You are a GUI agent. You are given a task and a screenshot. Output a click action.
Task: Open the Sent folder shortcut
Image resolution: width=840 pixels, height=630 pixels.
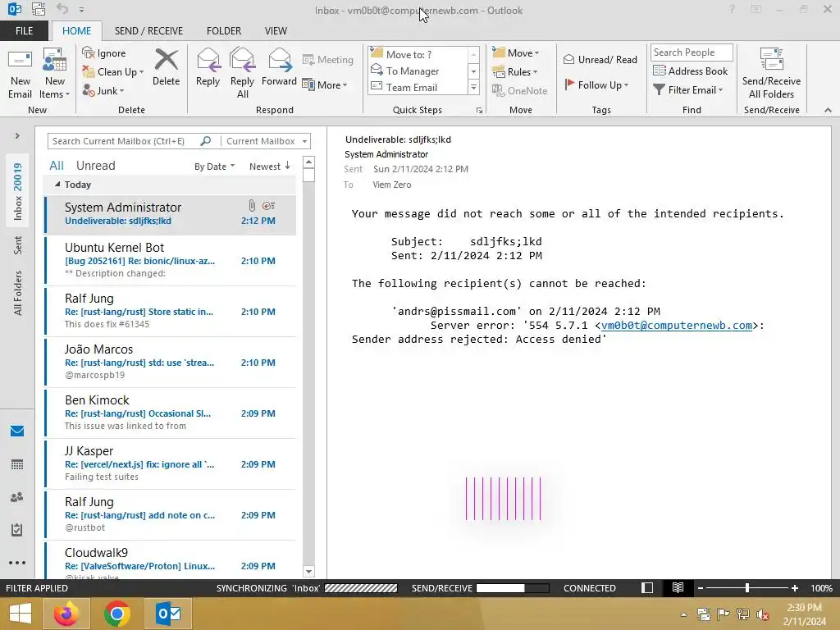pyautogui.click(x=18, y=244)
